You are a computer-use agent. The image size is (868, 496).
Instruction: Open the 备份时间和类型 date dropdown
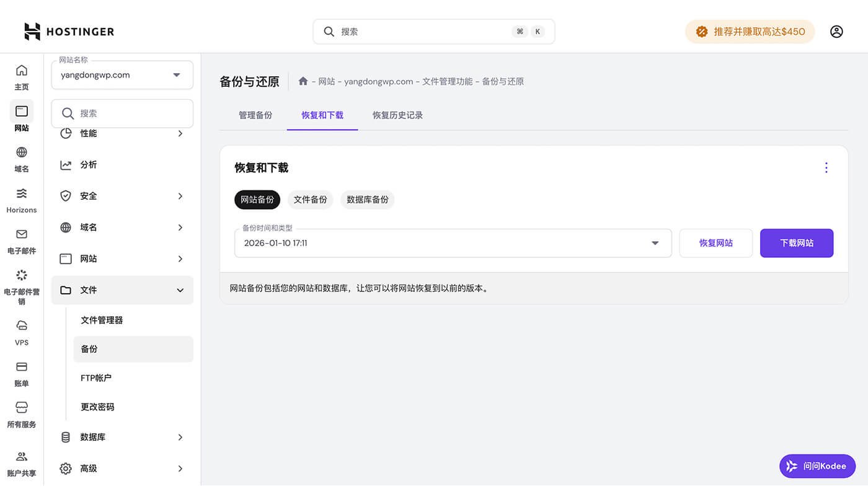(654, 243)
